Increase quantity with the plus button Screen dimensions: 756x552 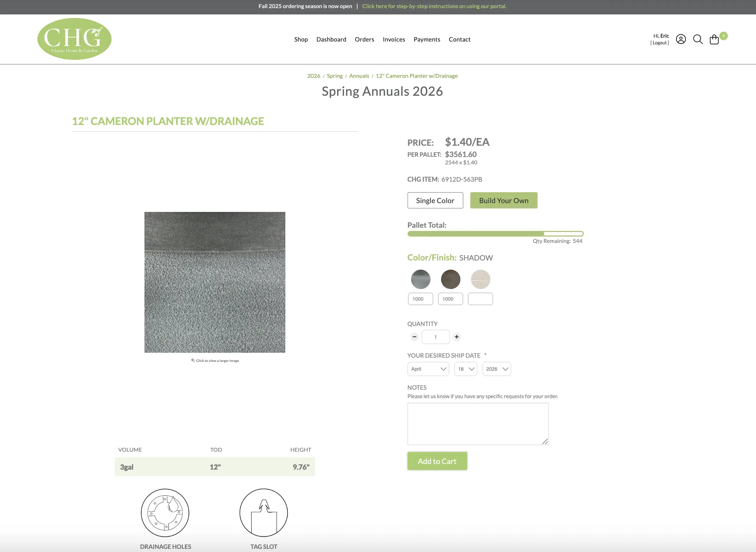click(x=457, y=337)
